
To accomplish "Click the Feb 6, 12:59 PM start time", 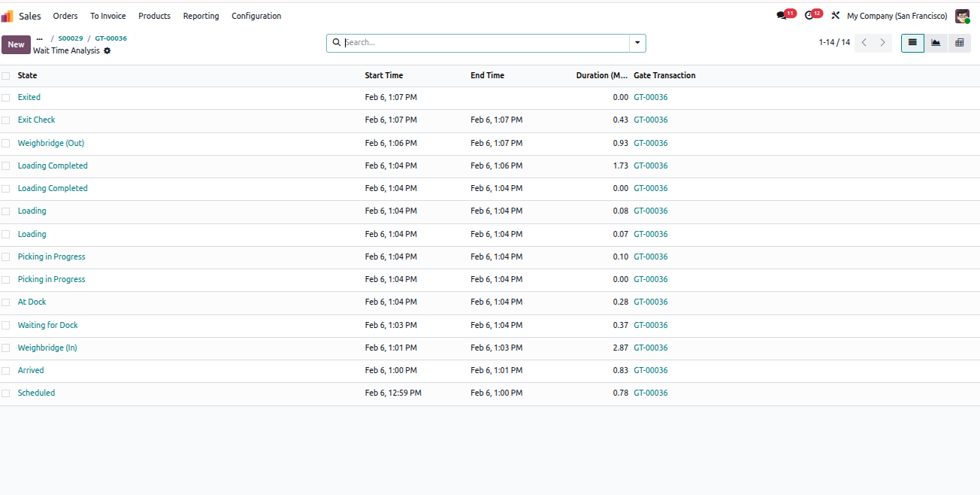I will 393,393.
